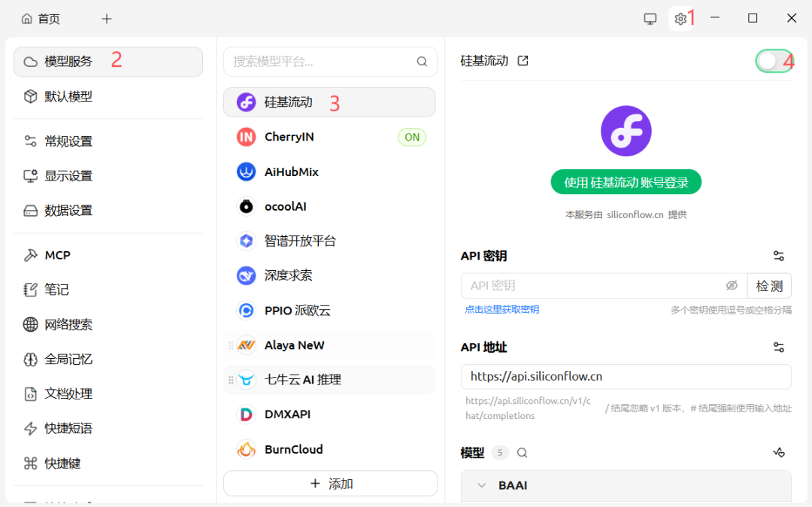Open 快捷键 settings section

[x=108, y=463]
